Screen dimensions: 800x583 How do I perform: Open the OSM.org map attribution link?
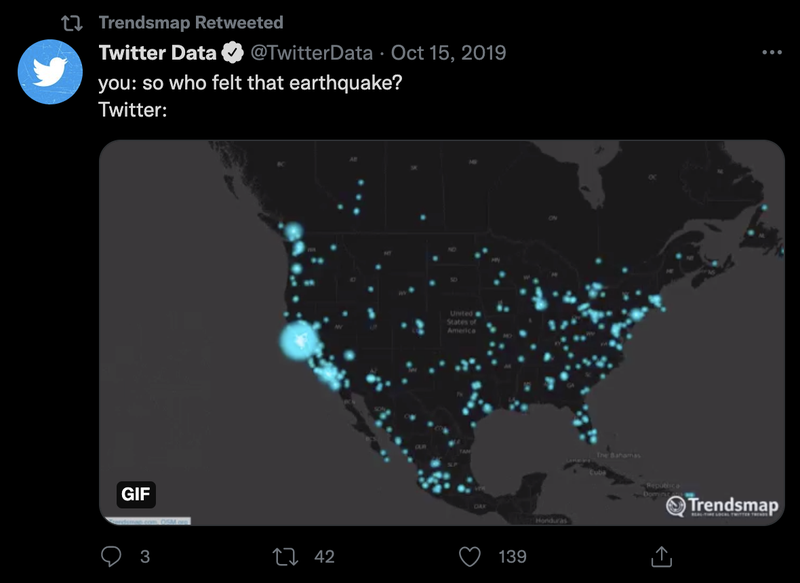pyautogui.click(x=174, y=521)
